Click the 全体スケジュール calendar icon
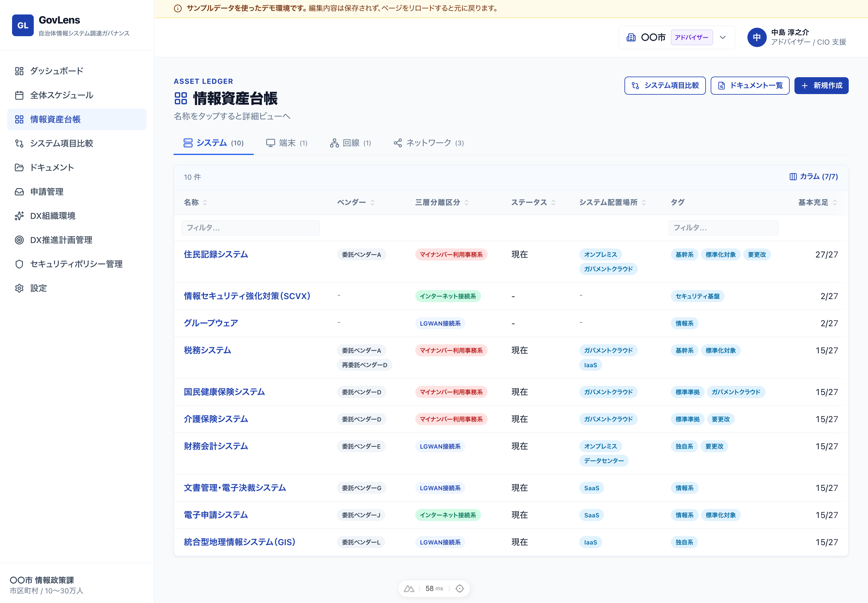The image size is (868, 603). click(19, 95)
